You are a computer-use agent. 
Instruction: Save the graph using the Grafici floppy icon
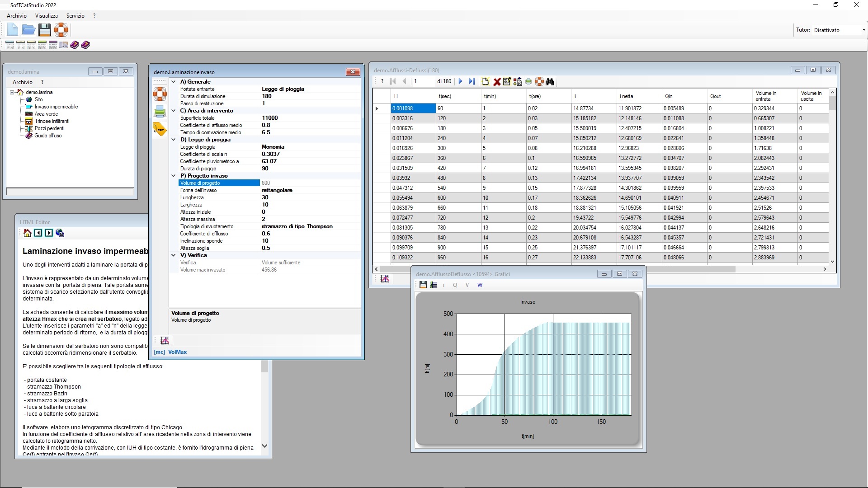click(423, 285)
